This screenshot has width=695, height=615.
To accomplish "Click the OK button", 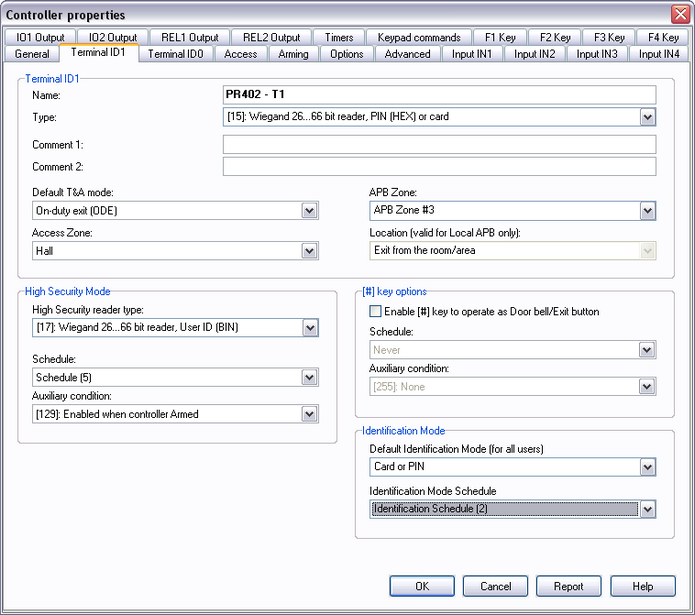I will pyautogui.click(x=422, y=587).
